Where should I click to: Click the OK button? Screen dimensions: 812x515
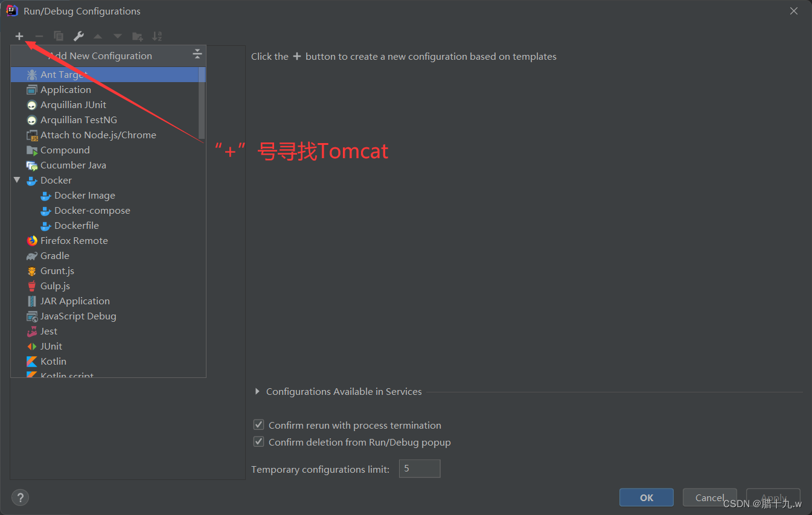point(646,497)
